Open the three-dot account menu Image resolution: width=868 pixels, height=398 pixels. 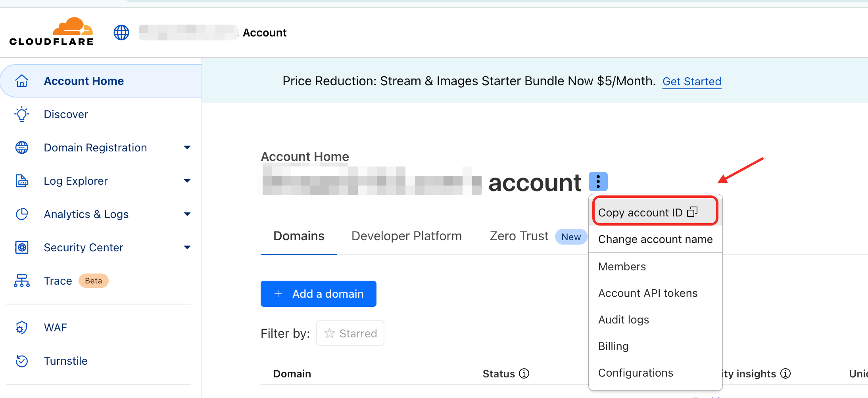[x=598, y=182]
